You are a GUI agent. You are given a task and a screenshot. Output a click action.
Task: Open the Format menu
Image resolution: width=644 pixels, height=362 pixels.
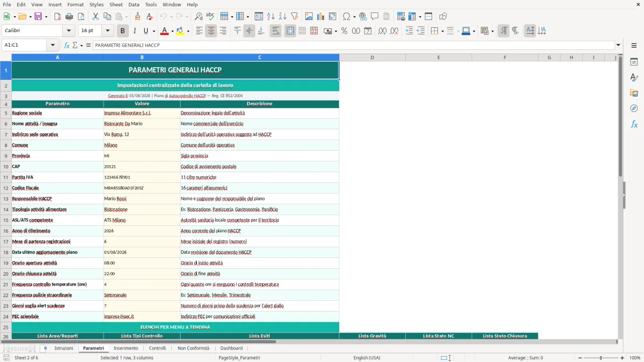point(75,4)
